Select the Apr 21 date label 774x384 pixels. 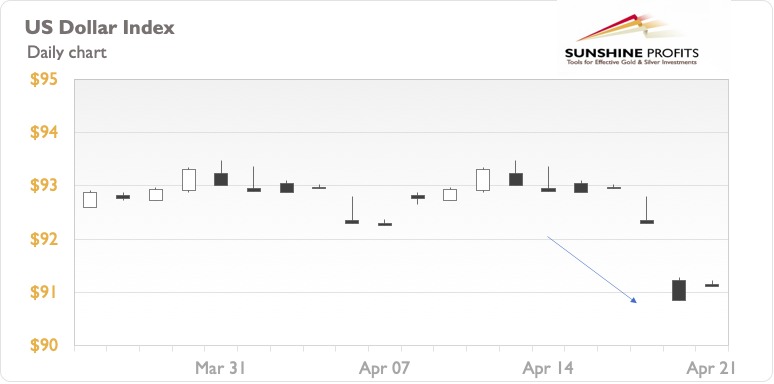(x=711, y=368)
